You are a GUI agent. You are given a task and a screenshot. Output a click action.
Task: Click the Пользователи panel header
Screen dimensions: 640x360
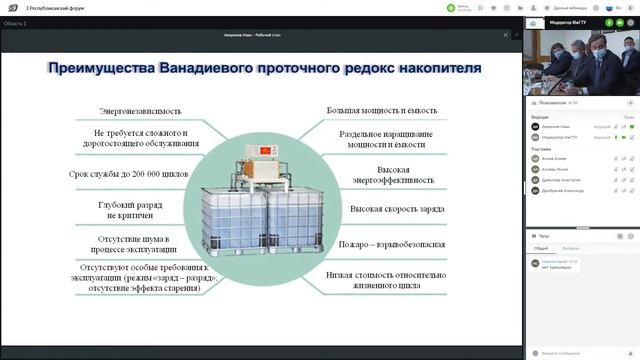click(555, 103)
